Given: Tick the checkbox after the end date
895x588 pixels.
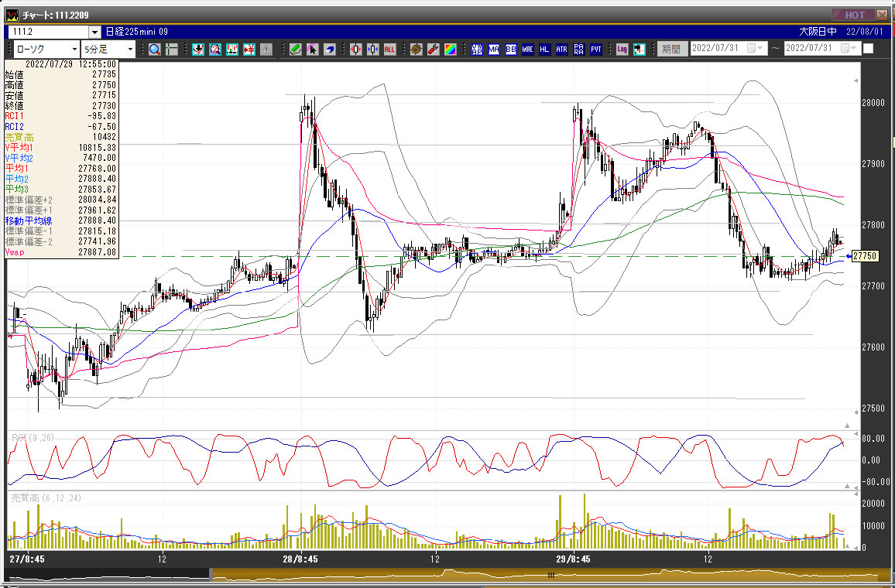Looking at the screenshot, I should point(868,49).
